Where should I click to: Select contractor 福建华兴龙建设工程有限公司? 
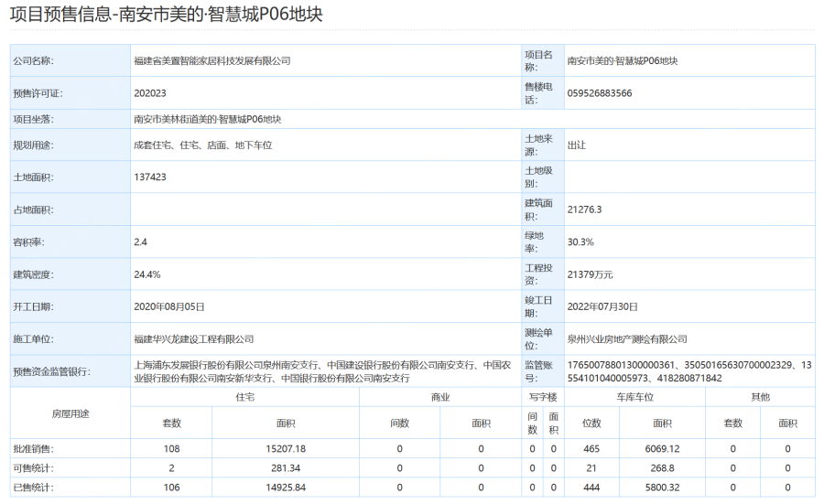(194, 339)
